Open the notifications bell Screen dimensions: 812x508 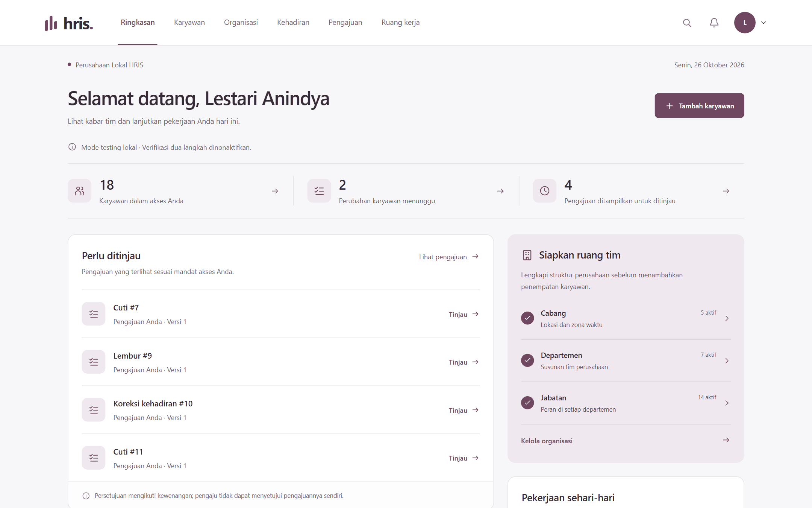(x=714, y=23)
